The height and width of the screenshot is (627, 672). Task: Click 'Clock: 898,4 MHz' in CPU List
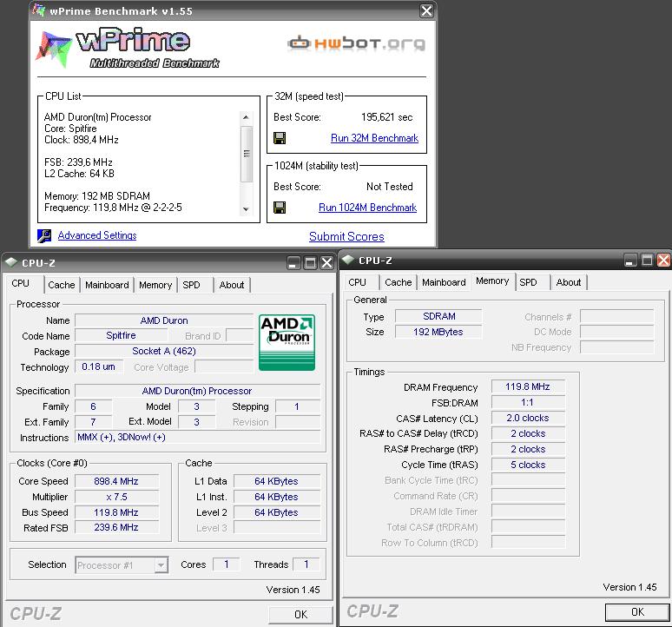[x=82, y=140]
